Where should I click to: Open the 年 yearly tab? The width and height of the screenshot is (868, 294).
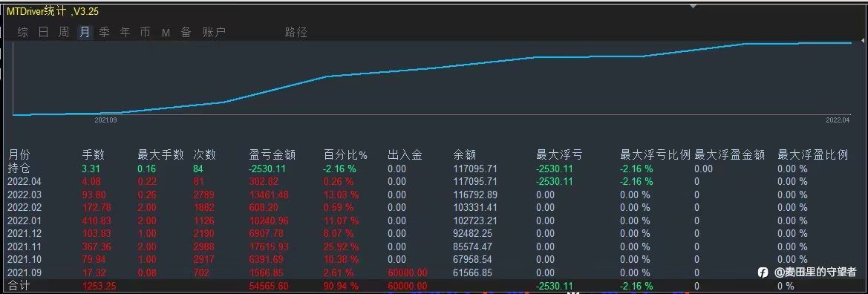(125, 32)
